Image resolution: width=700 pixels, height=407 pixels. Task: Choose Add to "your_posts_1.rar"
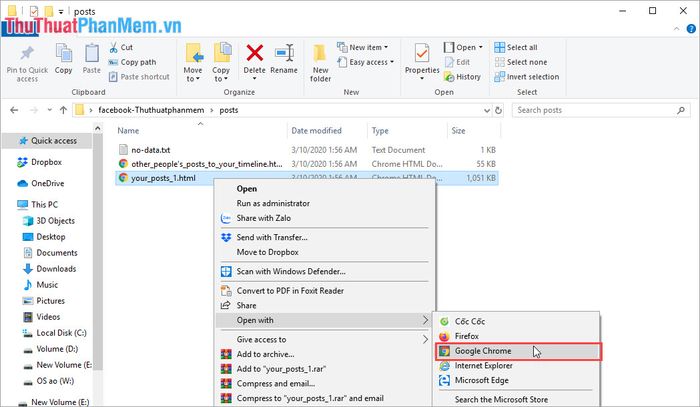click(x=281, y=369)
